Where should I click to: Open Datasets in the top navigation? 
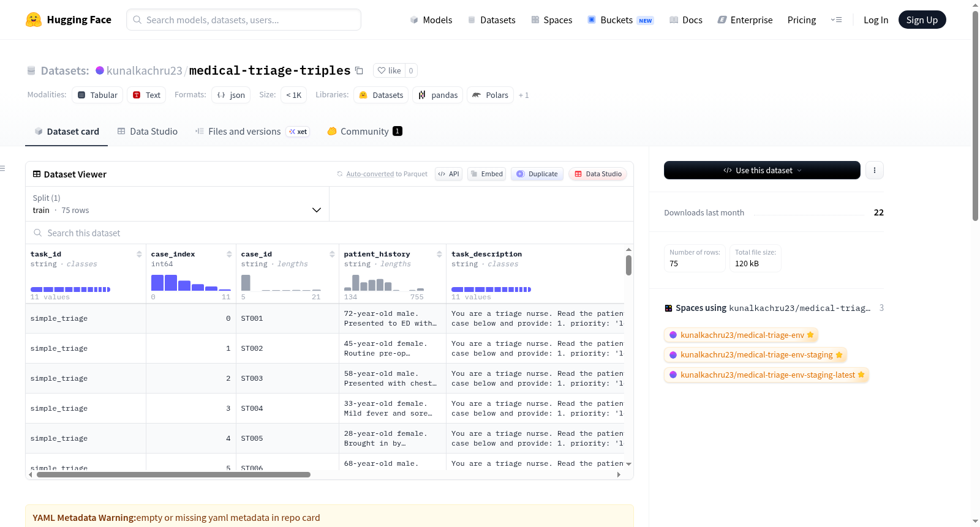491,20
